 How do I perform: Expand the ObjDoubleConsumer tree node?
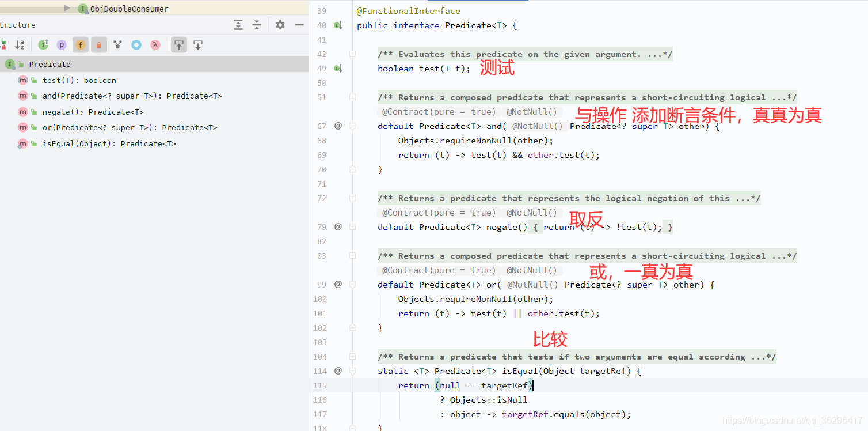click(67, 8)
